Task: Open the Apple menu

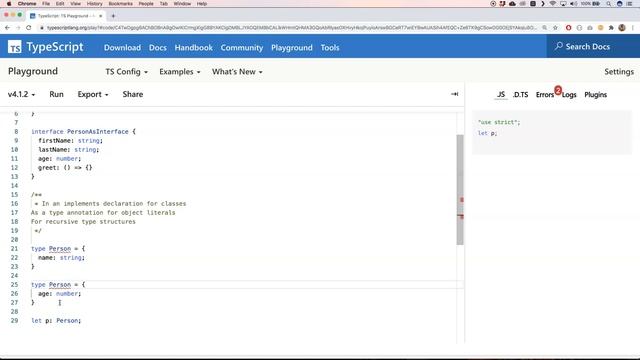Action: [9, 4]
